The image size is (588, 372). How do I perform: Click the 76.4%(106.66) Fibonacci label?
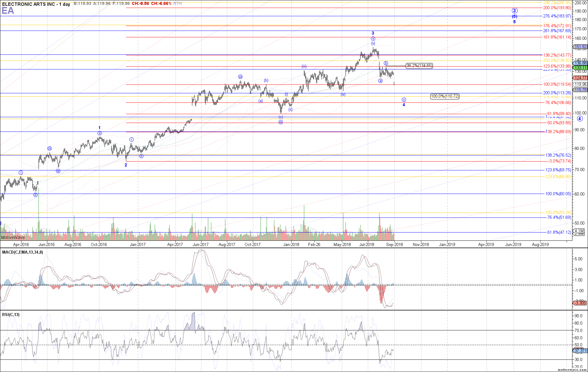click(558, 102)
